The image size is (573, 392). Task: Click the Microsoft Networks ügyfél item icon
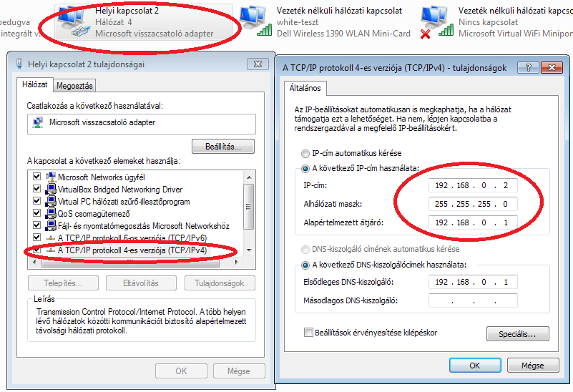tap(50, 177)
